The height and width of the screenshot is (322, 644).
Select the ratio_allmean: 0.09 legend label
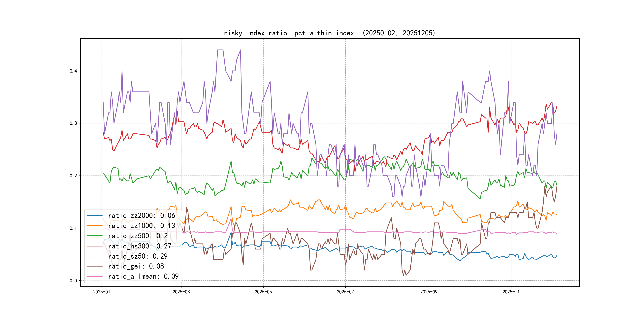tap(143, 276)
